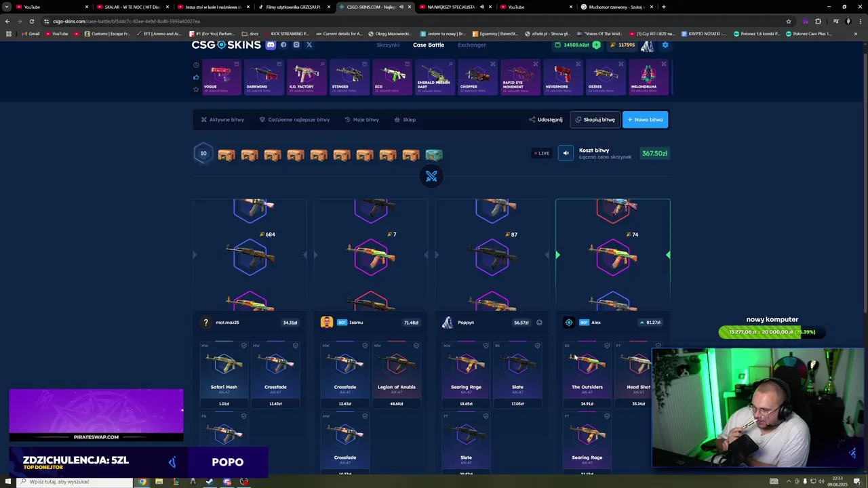Screen dimensions: 868x488
Task: Start a Nowa bitwa
Action: coord(645,119)
